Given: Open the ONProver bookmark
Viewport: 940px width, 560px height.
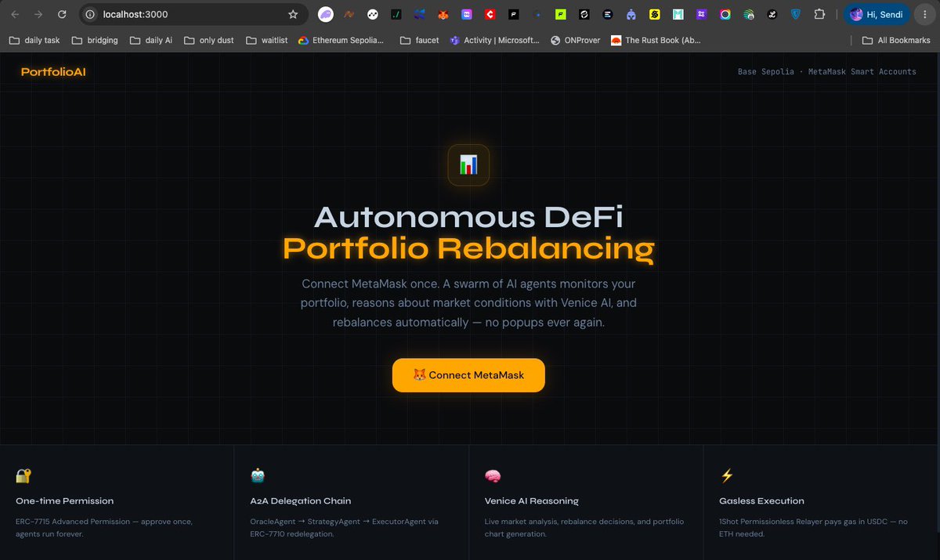Looking at the screenshot, I should point(575,40).
